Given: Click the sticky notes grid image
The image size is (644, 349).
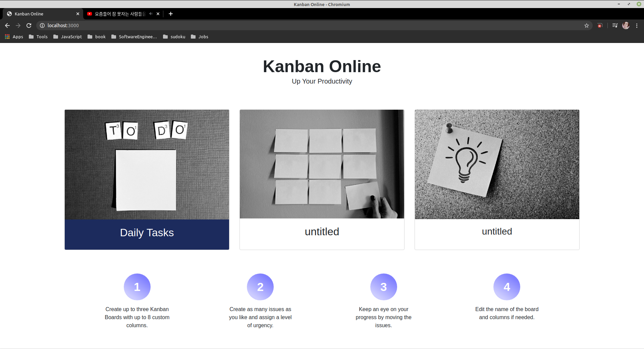Looking at the screenshot, I should 322,164.
